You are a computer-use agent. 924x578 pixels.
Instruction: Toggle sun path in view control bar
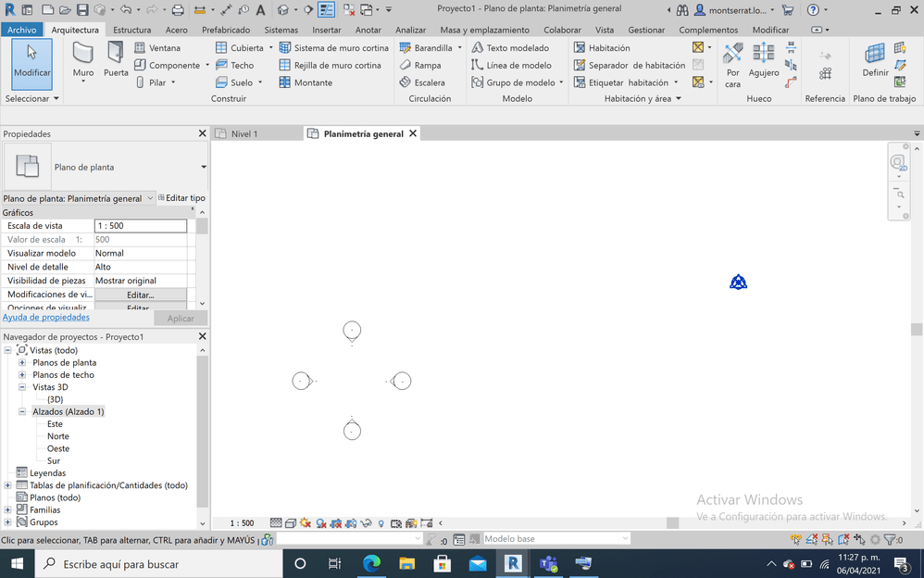pyautogui.click(x=306, y=522)
